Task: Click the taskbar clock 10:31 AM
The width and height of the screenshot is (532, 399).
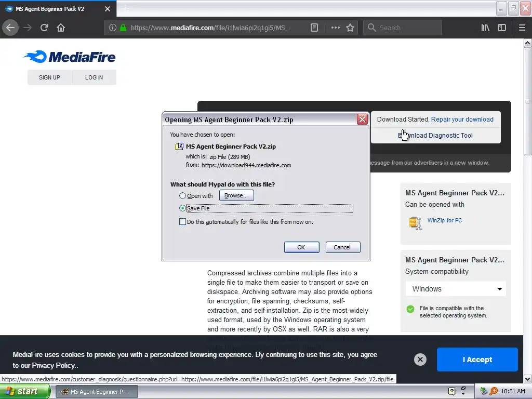Action: coord(513,391)
